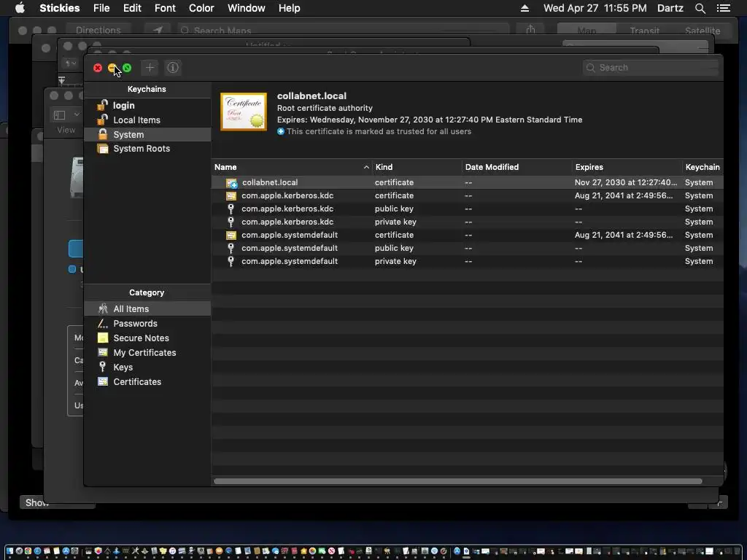The image size is (747, 560).
Task: Show All Items category
Action: click(147, 308)
